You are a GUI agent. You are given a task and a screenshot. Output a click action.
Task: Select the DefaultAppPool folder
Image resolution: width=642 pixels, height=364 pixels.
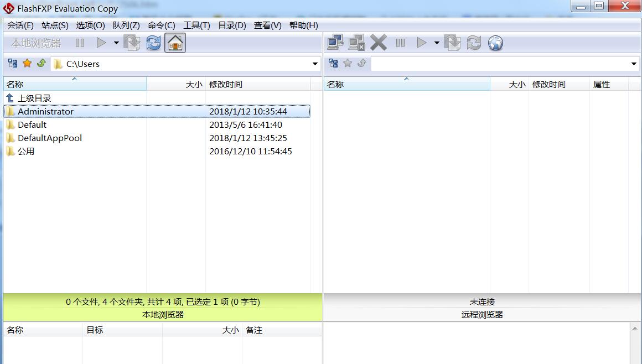click(157, 138)
